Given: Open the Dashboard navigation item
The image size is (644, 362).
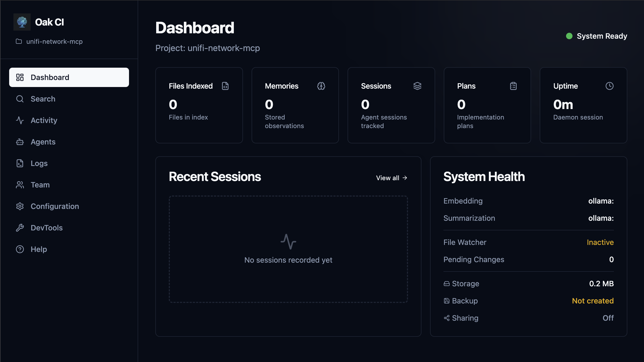Looking at the screenshot, I should tap(50, 77).
